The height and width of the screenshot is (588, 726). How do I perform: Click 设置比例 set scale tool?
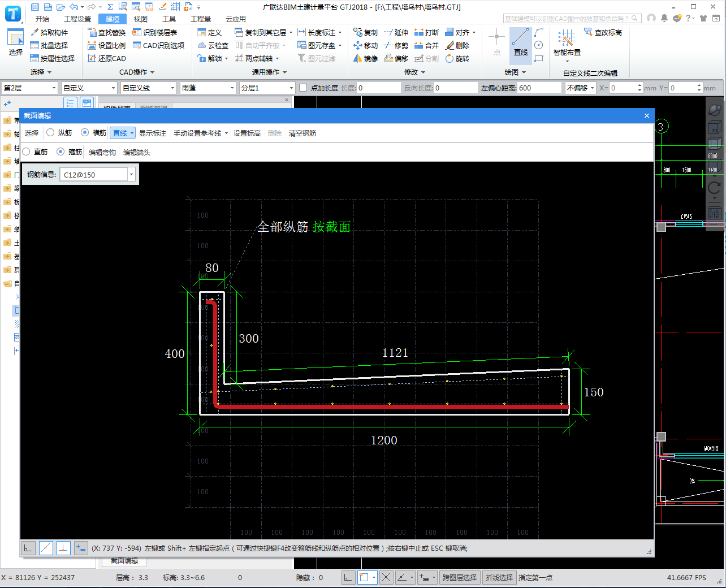pyautogui.click(x=107, y=45)
